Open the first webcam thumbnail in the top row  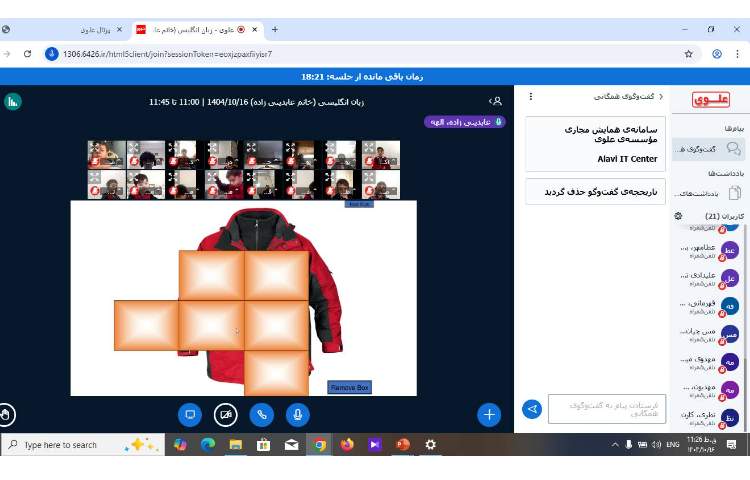107,155
